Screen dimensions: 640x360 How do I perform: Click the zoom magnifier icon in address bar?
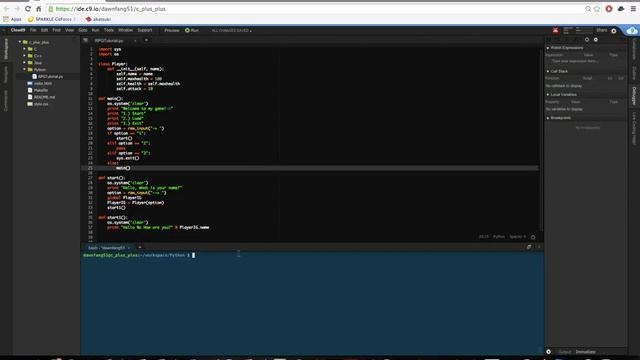coord(588,9)
